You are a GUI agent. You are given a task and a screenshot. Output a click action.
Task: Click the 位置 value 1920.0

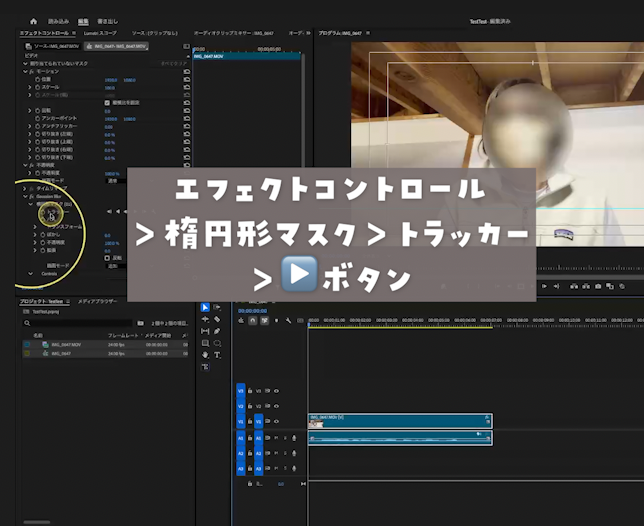coord(109,80)
